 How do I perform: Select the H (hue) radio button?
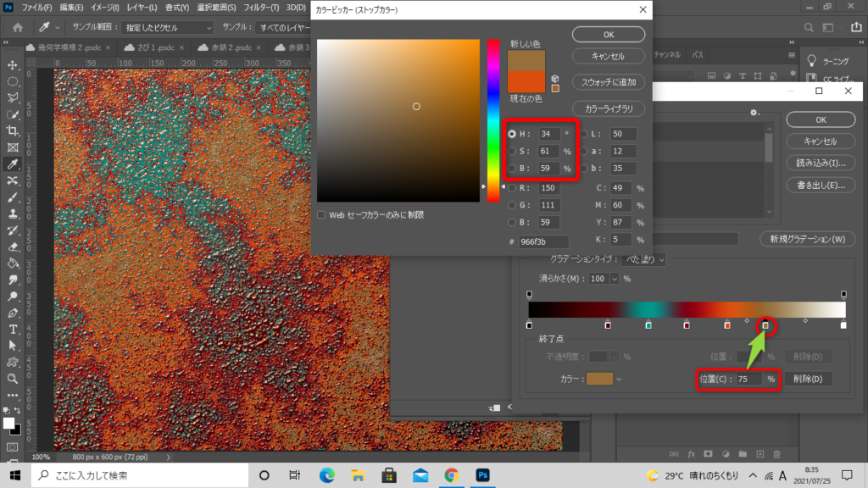[x=512, y=134]
